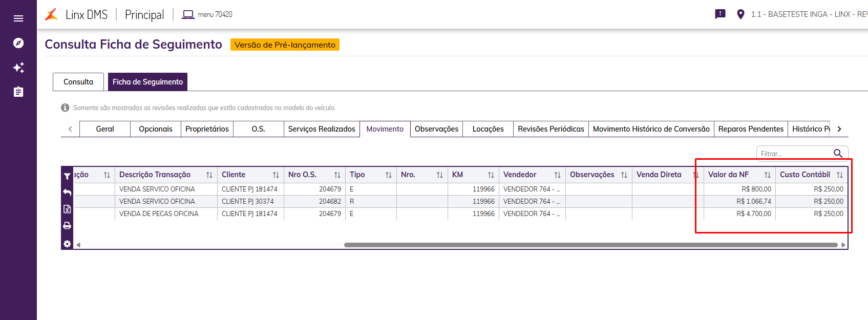Export grid to Excel

tap(67, 209)
